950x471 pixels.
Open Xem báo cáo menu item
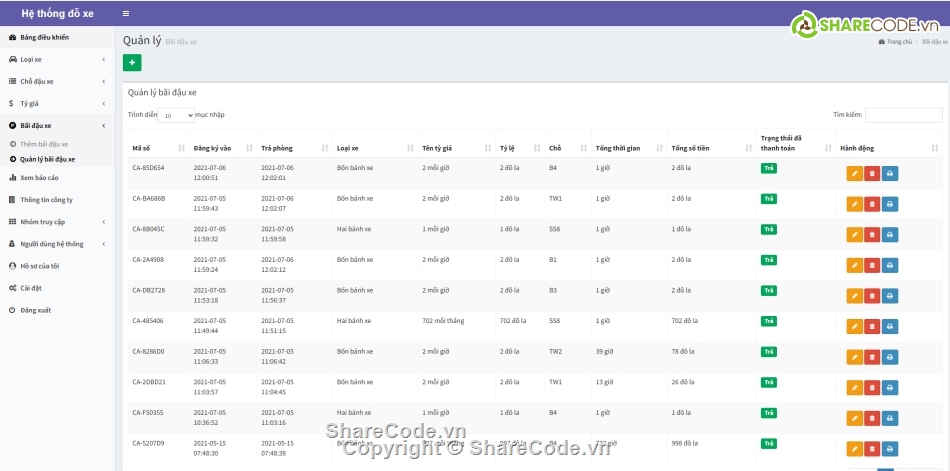click(x=57, y=178)
